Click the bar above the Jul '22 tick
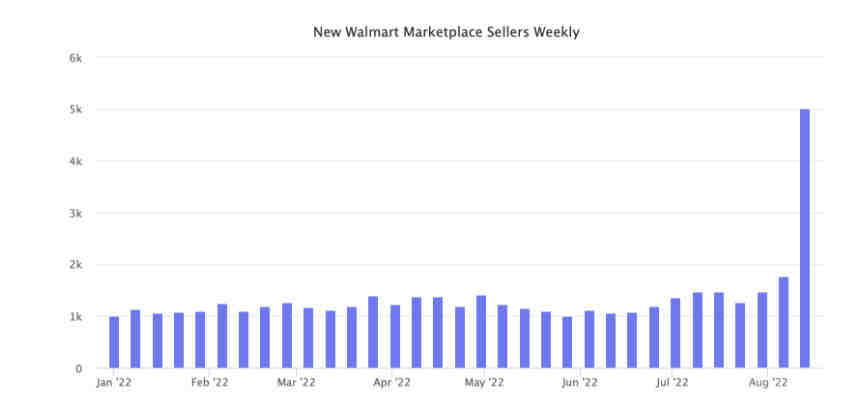868x414 pixels. point(675,333)
